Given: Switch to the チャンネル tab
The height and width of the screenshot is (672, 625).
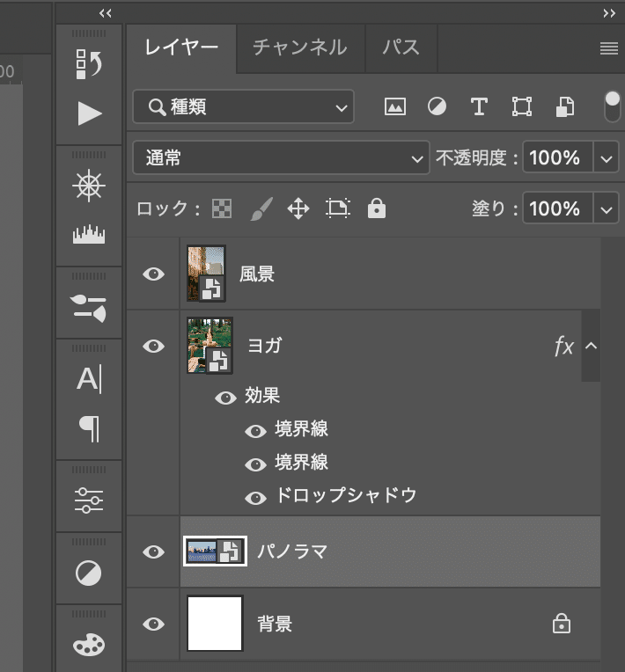Looking at the screenshot, I should (x=299, y=47).
